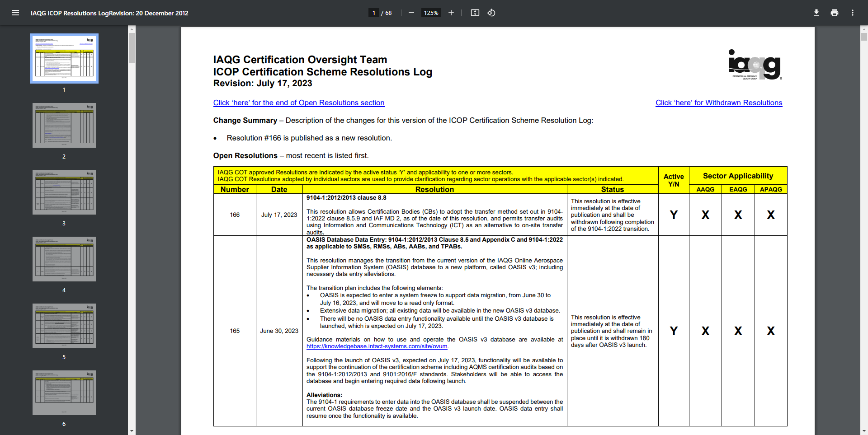
Task: Click the '/ 68' total pages text
Action: pos(387,13)
